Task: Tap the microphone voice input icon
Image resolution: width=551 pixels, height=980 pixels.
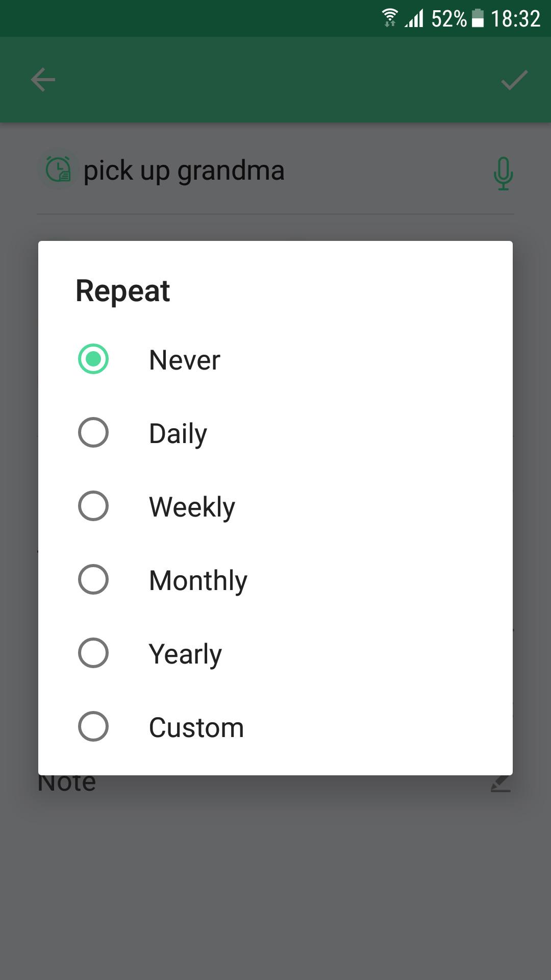Action: click(x=503, y=173)
